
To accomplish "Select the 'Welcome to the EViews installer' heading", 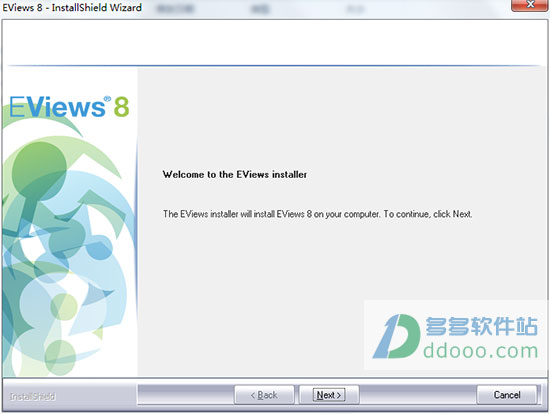I will click(x=235, y=174).
